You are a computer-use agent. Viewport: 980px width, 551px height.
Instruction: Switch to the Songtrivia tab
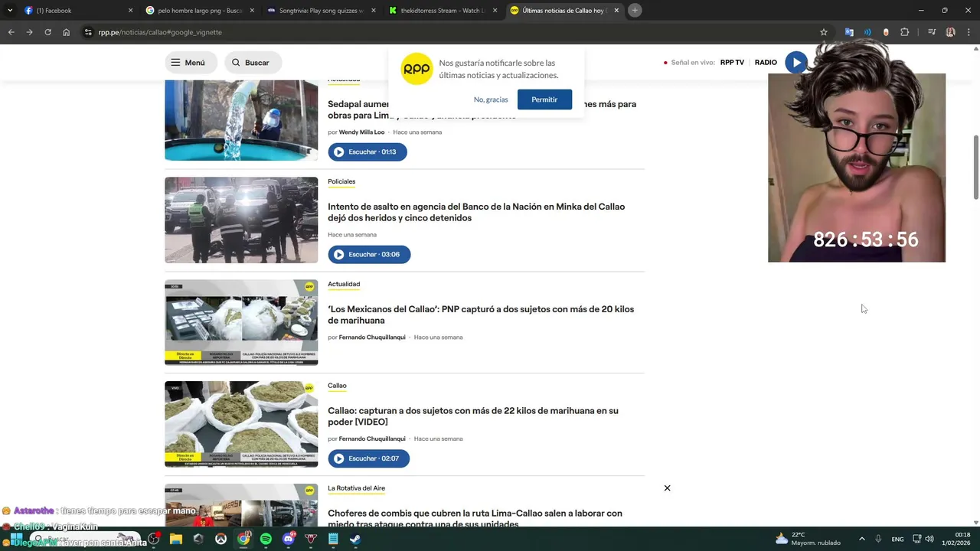click(x=322, y=11)
